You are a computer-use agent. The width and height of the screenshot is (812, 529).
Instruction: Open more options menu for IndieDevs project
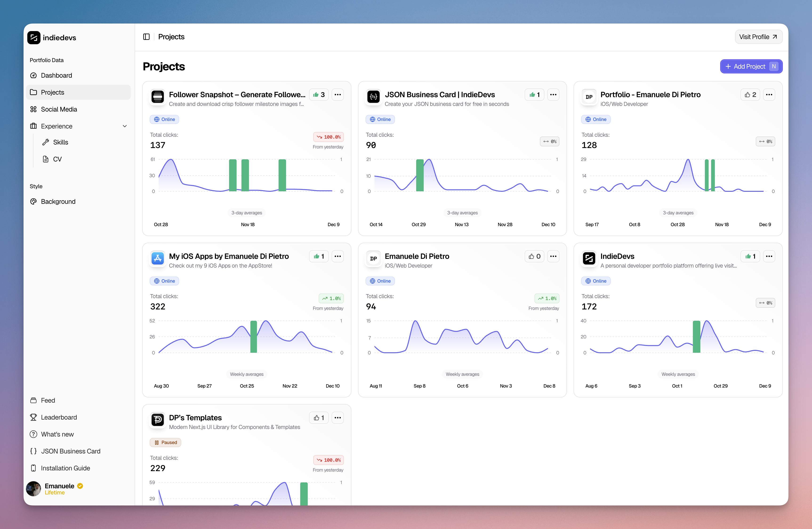pyautogui.click(x=769, y=256)
